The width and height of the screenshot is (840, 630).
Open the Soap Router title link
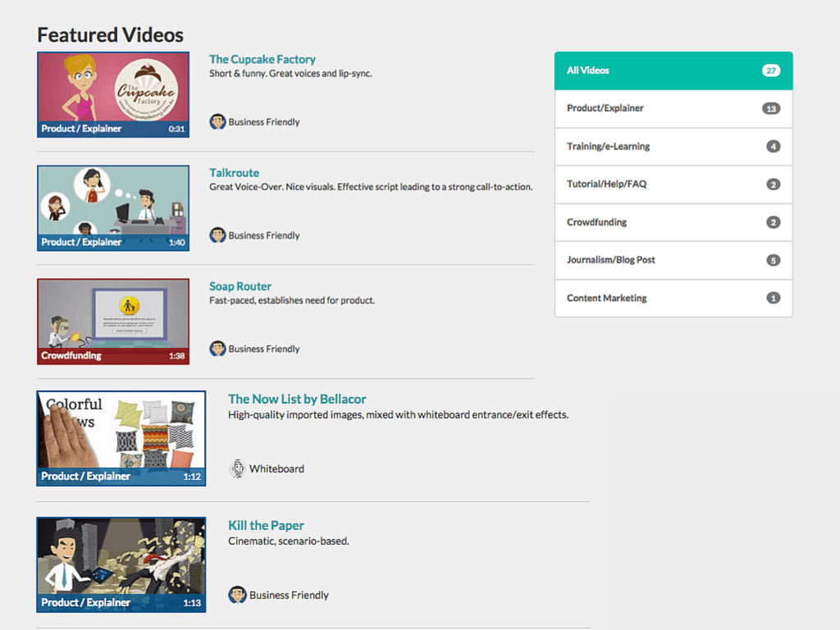[240, 286]
